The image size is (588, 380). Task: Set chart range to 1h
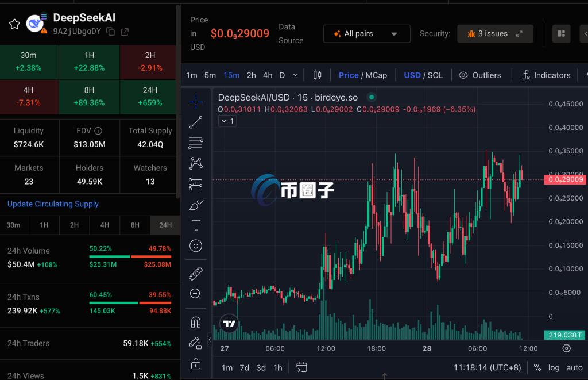(x=278, y=367)
